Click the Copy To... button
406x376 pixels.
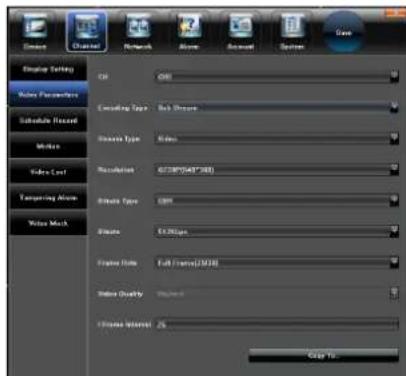click(x=323, y=356)
